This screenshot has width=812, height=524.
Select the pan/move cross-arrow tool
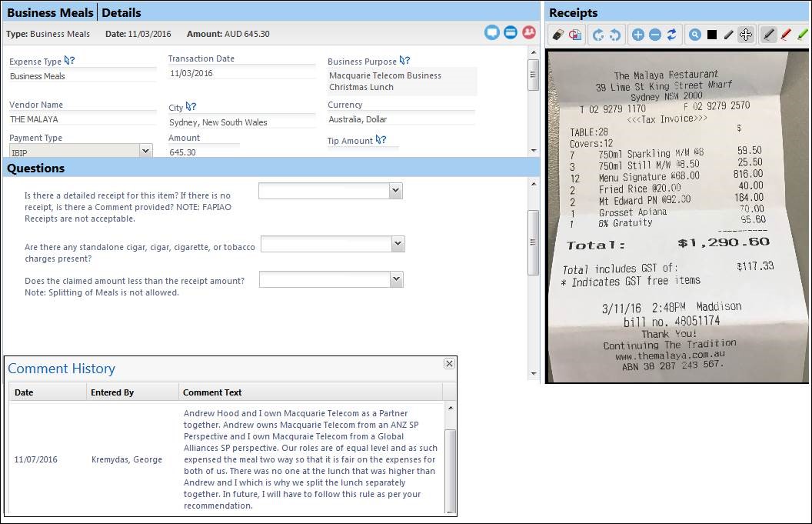coord(745,35)
